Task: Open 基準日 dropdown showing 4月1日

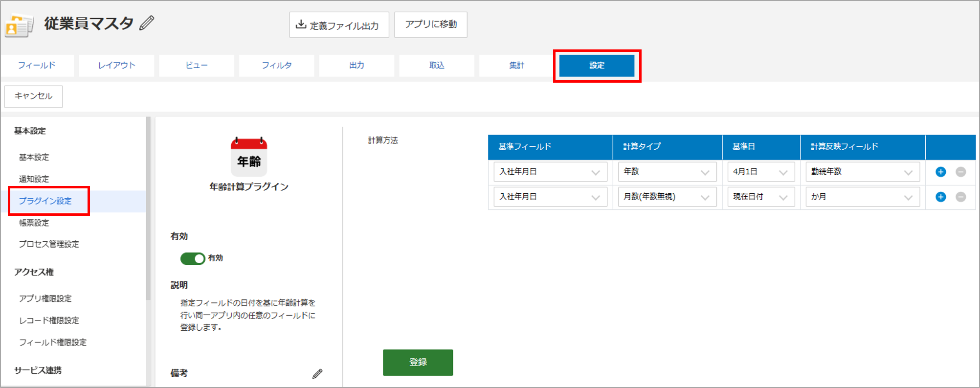Action: [x=761, y=172]
